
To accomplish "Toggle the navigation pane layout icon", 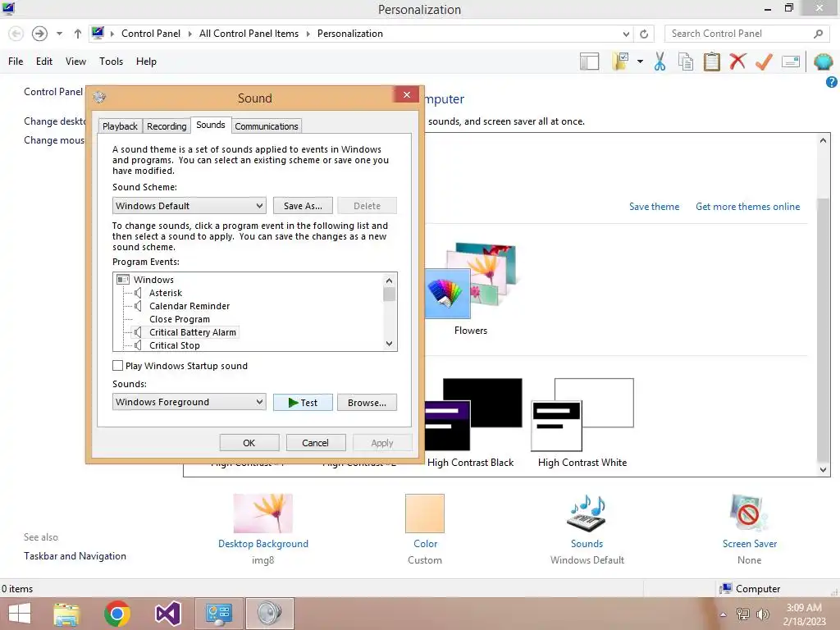I will [x=589, y=62].
